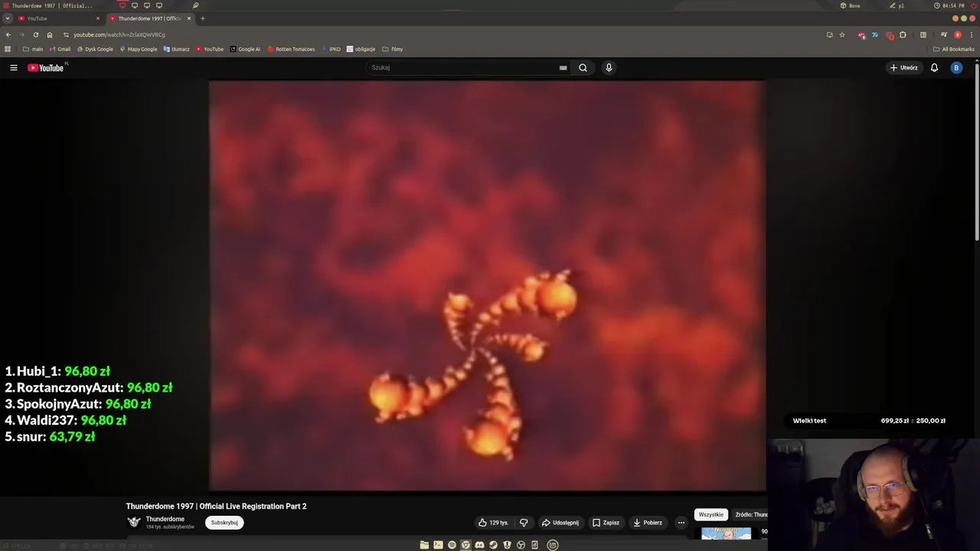This screenshot has width=980, height=551.
Task: Expand the All Bookmarks folder
Action: [x=952, y=49]
